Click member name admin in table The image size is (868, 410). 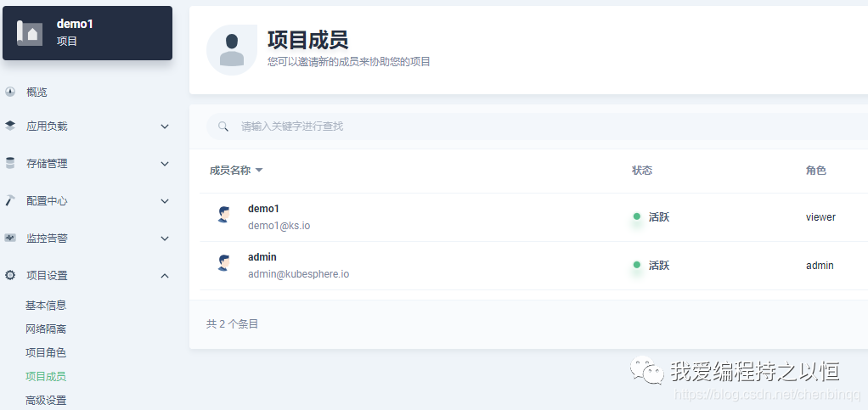[262, 257]
